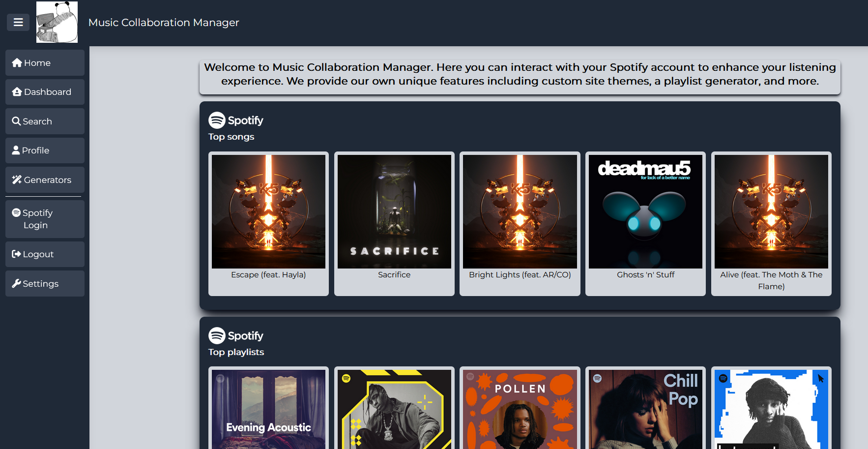
Task: Open the Settings sidebar entry
Action: [x=45, y=283]
